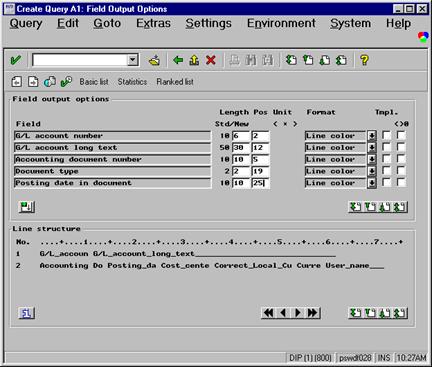Go to Previous page toolbar icon
The image size is (432, 367).
[x=308, y=60]
